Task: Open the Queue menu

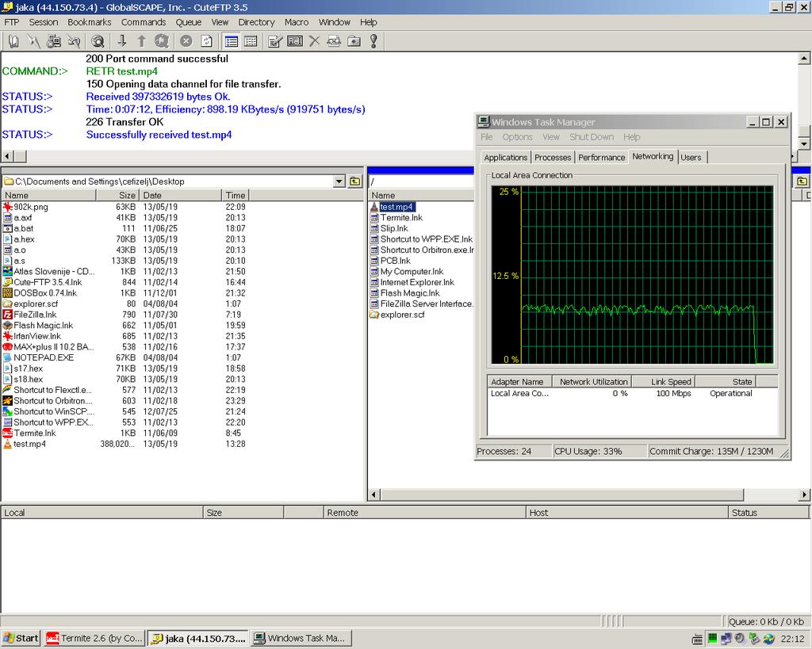Action: coord(189,22)
